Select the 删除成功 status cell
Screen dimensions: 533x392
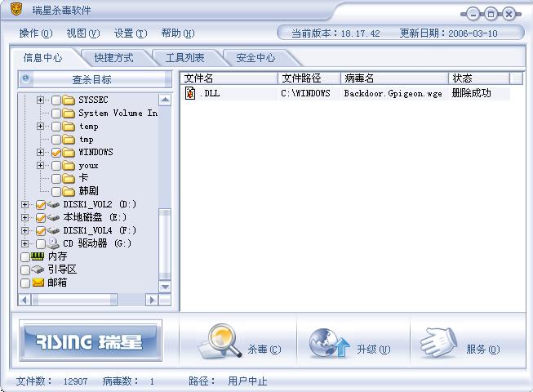click(x=479, y=93)
